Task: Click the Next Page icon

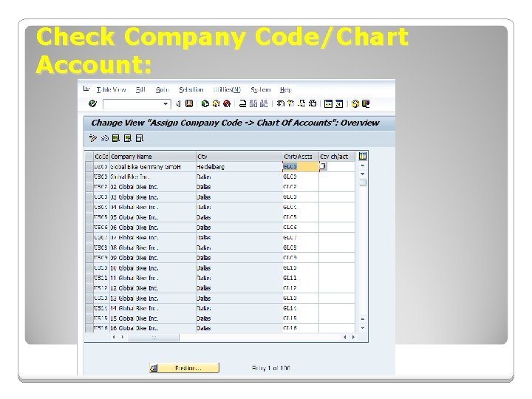Action: pos(301,104)
